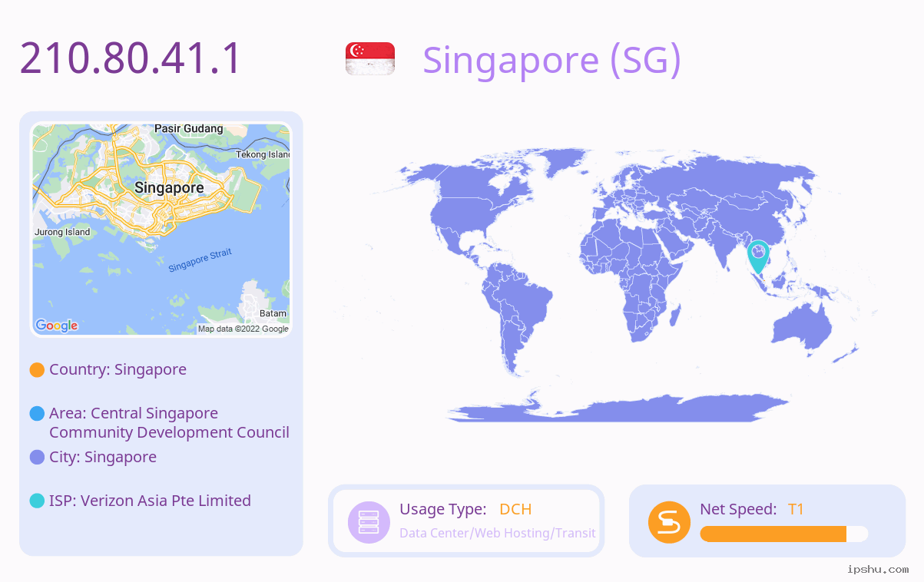Click the 'Pasir Gudang' map label
The image size is (924, 582).
189,129
